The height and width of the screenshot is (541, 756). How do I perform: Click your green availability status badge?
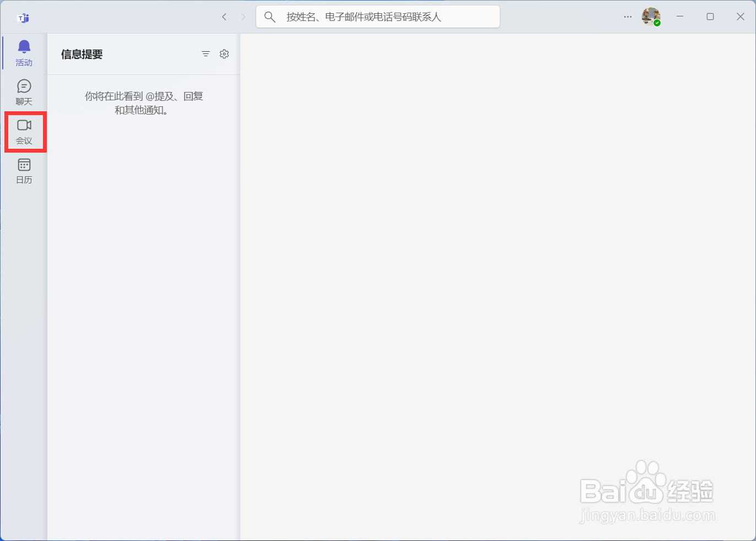(657, 23)
